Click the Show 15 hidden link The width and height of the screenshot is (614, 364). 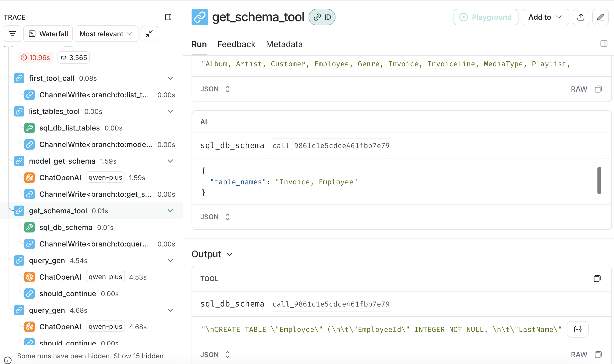[138, 356]
